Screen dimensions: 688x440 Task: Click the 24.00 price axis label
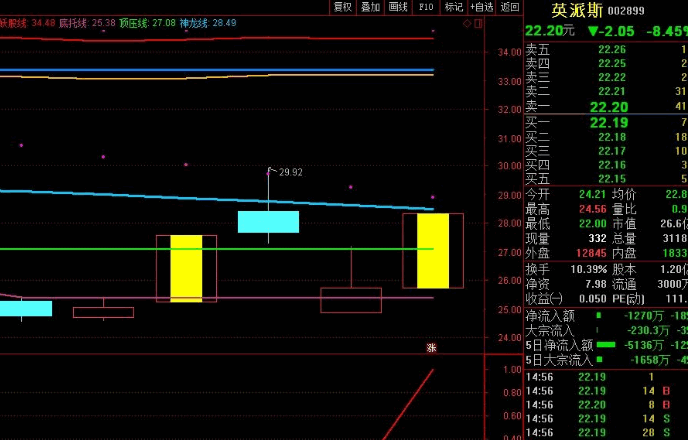[x=510, y=338]
